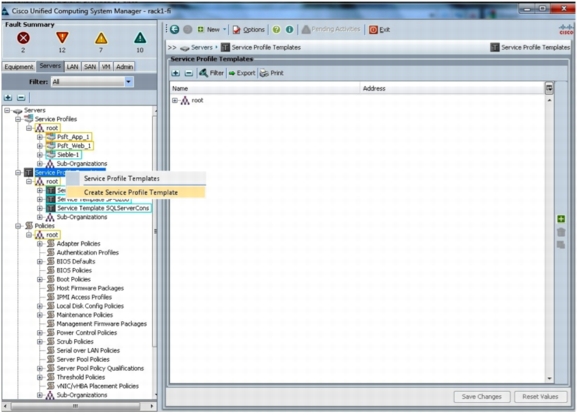Viewport: 578px width, 415px height.
Task: Click the table's scroll down arrow
Action: click(x=549, y=379)
